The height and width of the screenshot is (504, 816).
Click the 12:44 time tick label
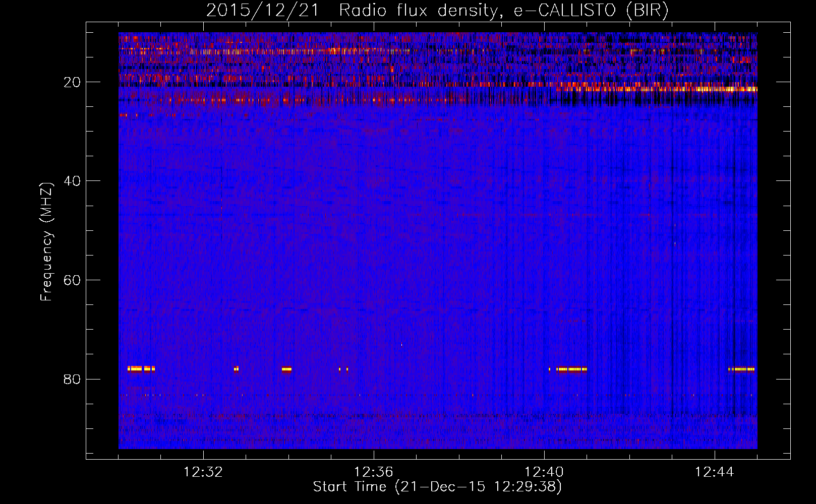715,472
